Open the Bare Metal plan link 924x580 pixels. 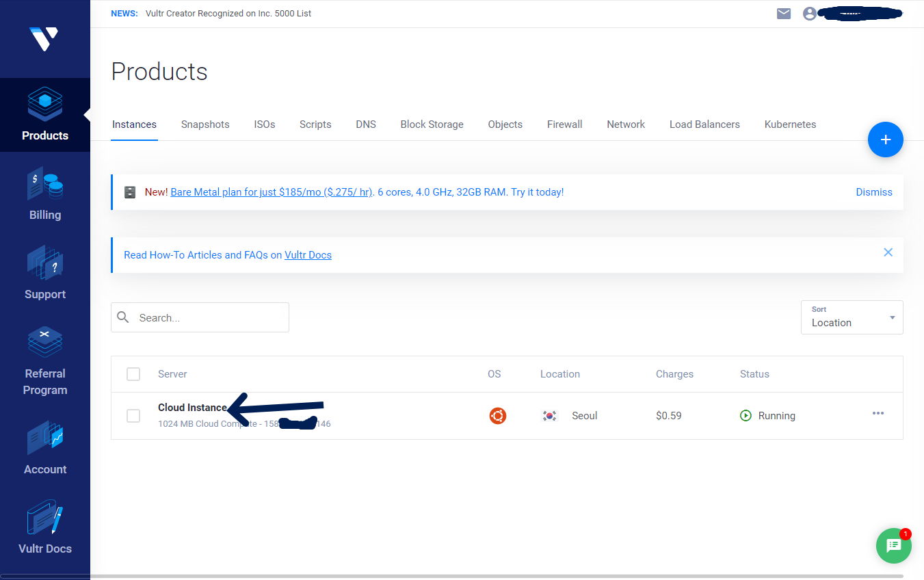(x=272, y=192)
